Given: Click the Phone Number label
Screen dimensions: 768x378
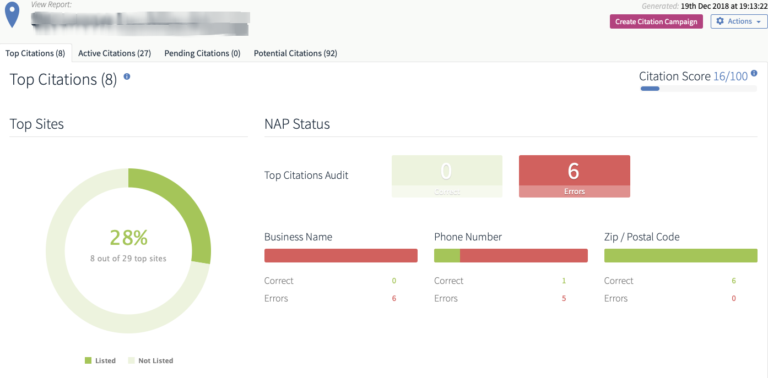Looking at the screenshot, I should click(x=468, y=237).
